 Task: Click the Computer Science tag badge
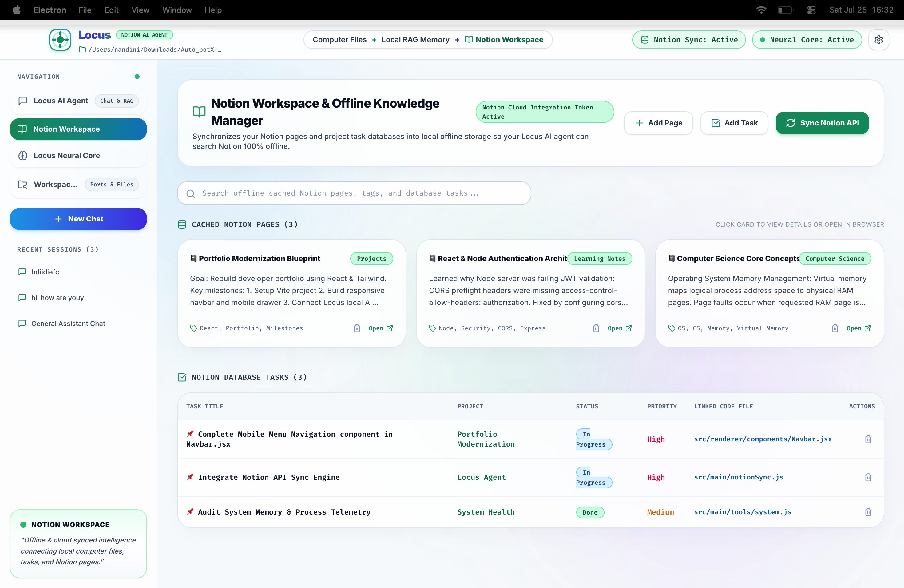(x=835, y=259)
